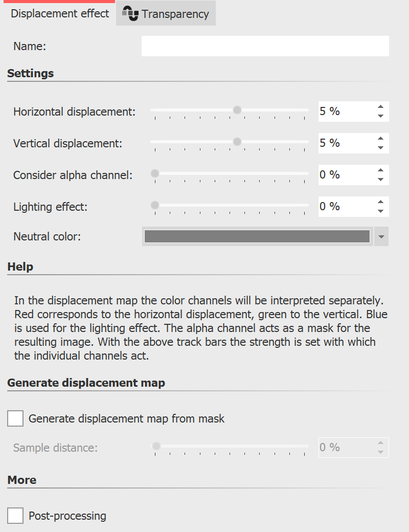
Task: Decrease Lighting effect using down arrow
Action: (x=381, y=211)
